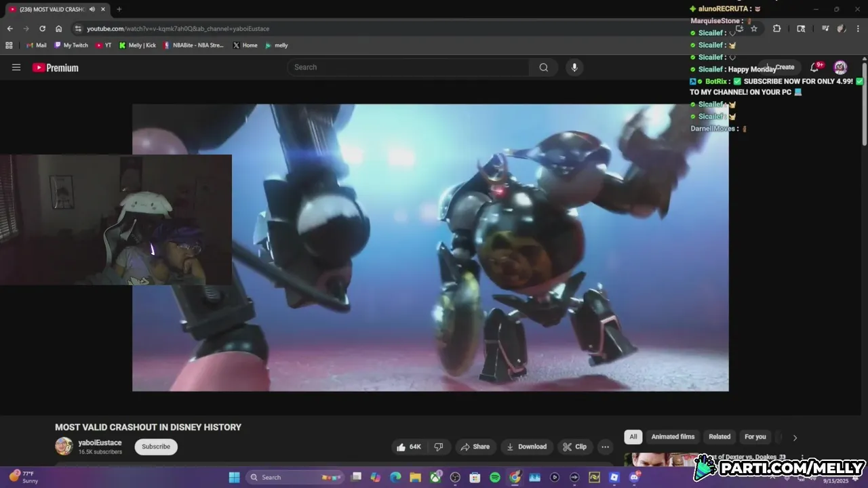Open Discord from the taskbar
This screenshot has height=488, width=868.
click(635, 477)
